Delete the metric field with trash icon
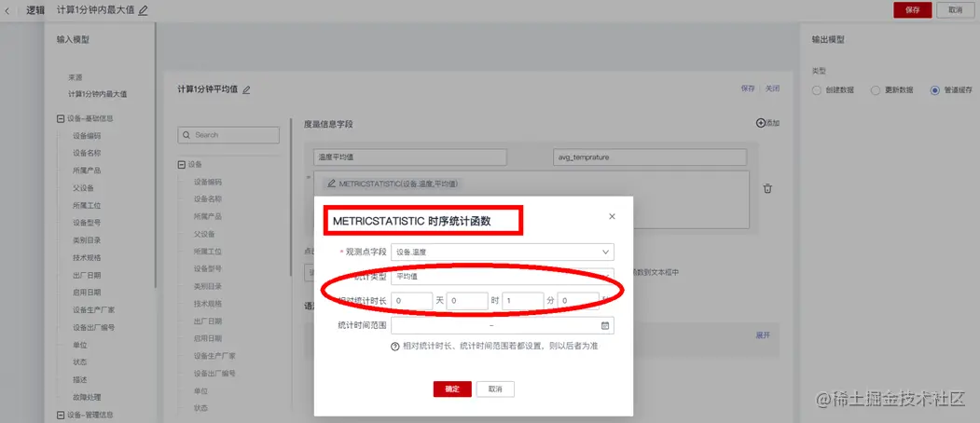This screenshot has width=980, height=423. (x=767, y=188)
